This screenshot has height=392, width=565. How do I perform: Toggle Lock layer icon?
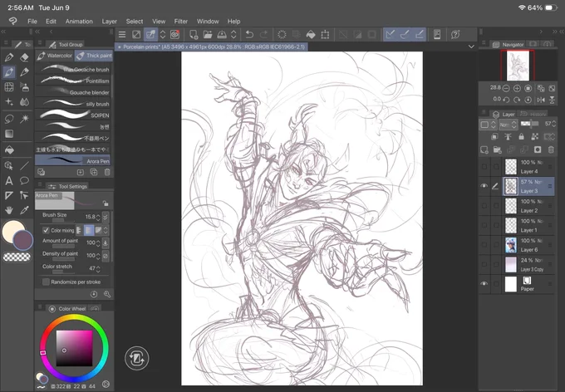click(521, 136)
